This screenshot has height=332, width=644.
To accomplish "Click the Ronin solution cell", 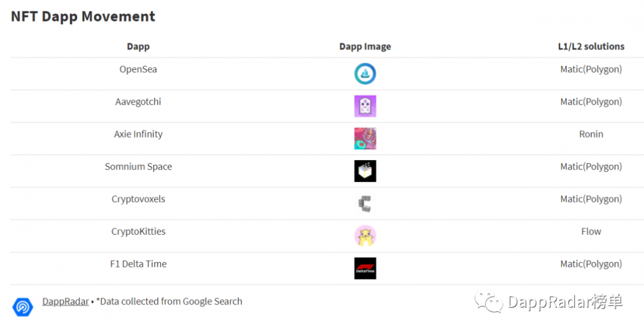I will tap(591, 134).
